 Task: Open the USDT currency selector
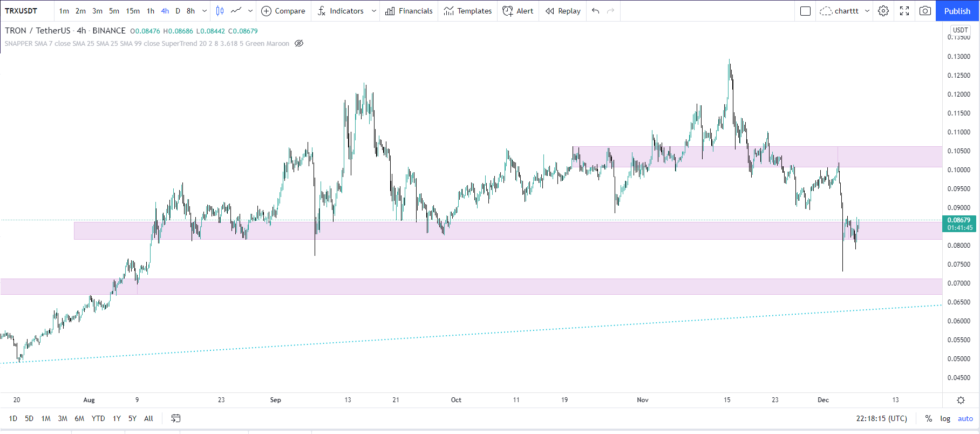click(960, 30)
